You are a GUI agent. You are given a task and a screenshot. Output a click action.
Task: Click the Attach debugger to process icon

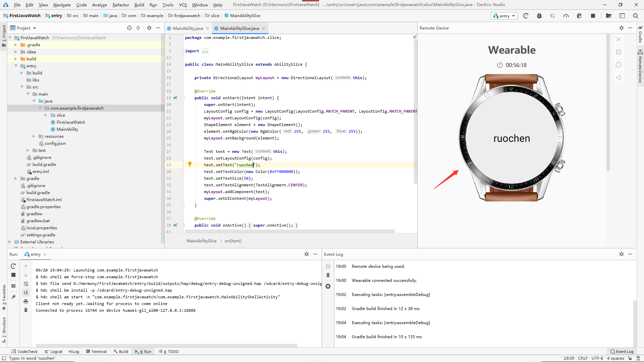click(579, 16)
